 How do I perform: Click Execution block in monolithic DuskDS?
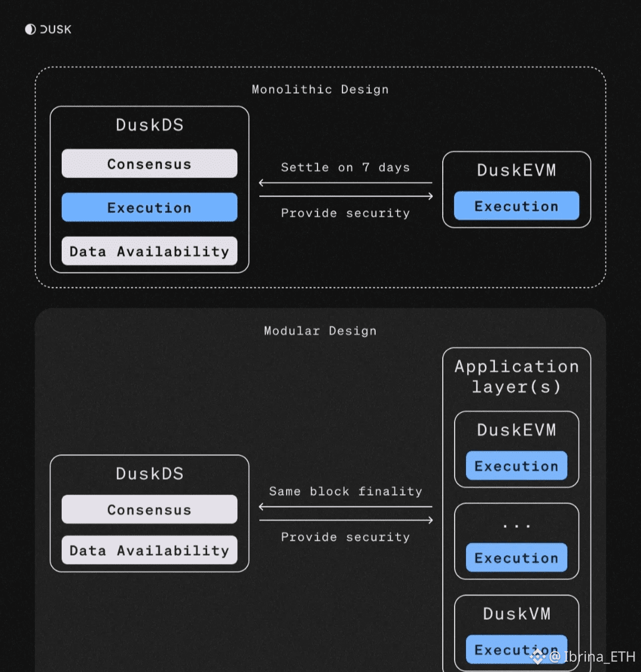[150, 207]
